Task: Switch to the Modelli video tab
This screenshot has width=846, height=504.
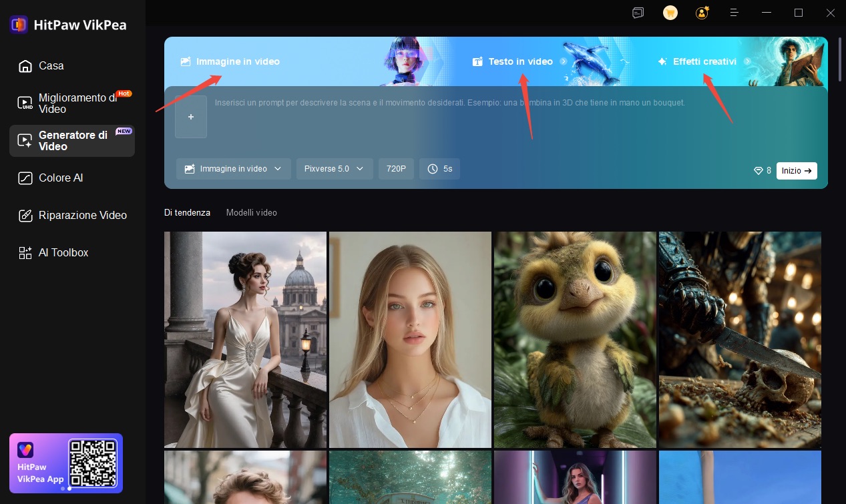Action: click(251, 212)
